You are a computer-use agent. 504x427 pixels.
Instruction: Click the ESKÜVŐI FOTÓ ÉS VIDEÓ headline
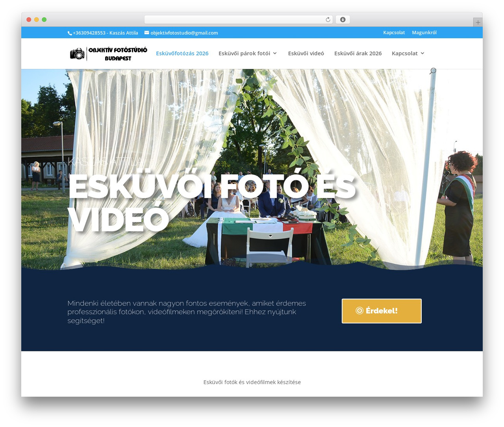tap(212, 202)
